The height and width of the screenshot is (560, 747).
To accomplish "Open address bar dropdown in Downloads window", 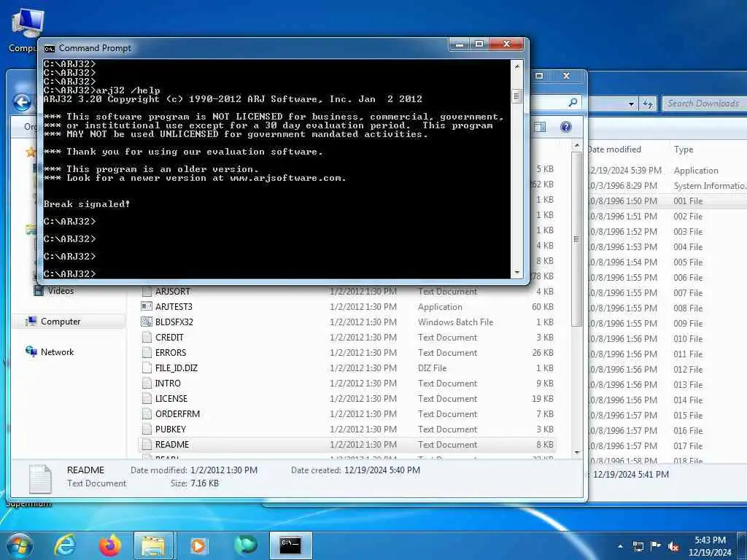I will tap(631, 104).
